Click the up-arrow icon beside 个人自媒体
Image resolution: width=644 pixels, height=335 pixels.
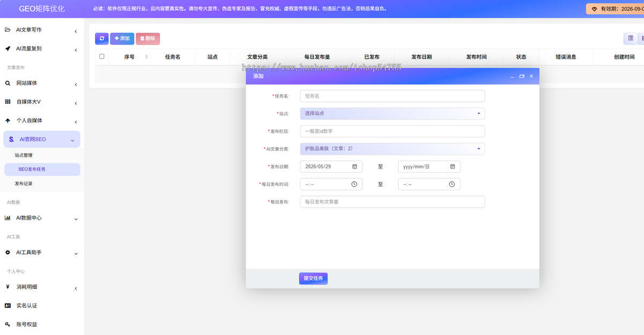pyautogui.click(x=8, y=120)
